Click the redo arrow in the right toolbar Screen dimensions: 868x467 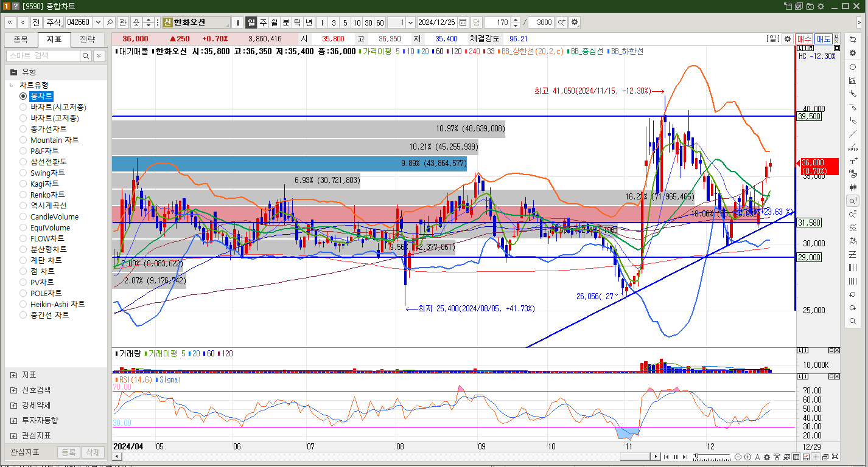click(852, 308)
